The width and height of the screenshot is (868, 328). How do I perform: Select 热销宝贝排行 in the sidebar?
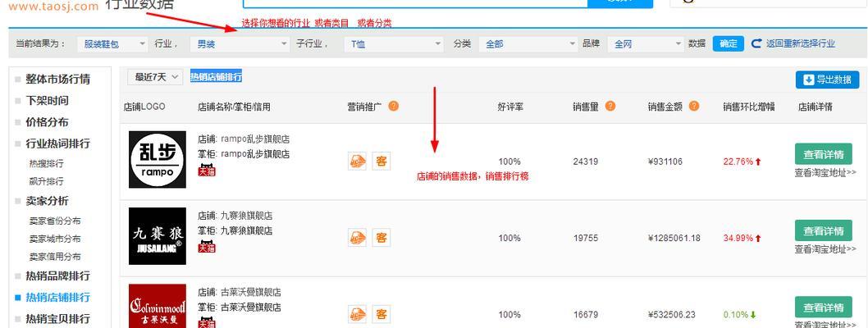point(57,319)
